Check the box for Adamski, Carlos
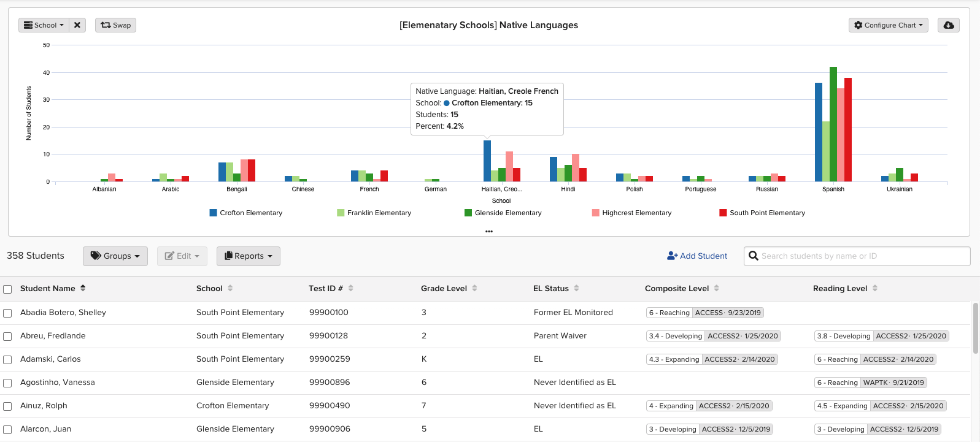 click(7, 360)
